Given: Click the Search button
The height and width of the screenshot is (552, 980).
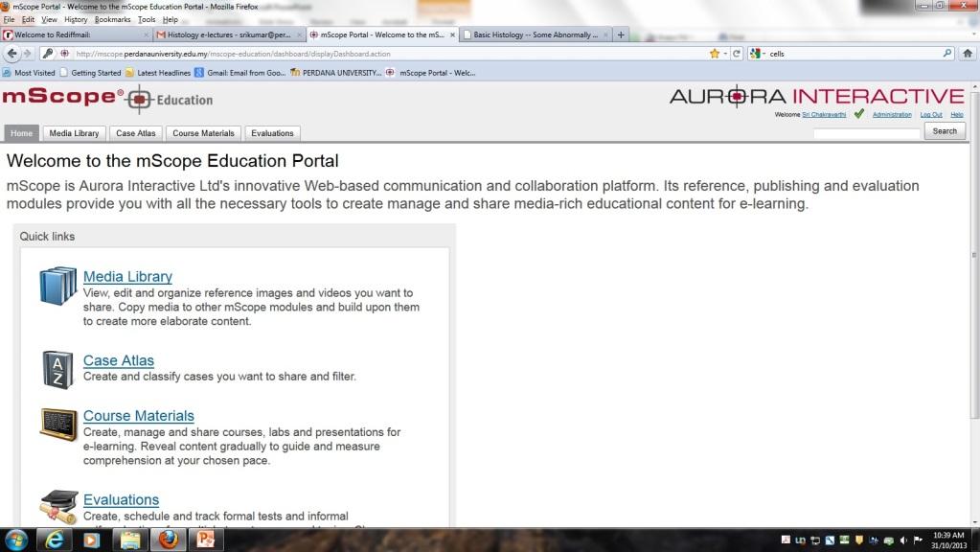Looking at the screenshot, I should (945, 131).
